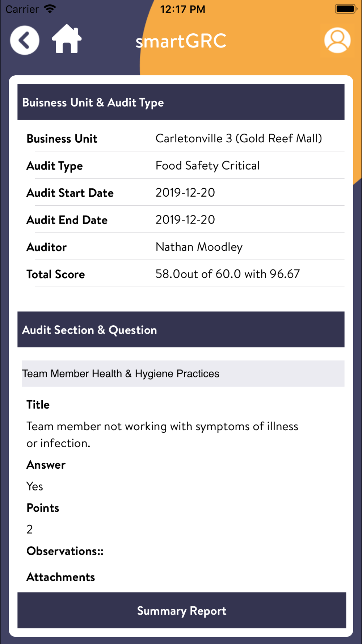The height and width of the screenshot is (644, 362).
Task: Go to home via house icon
Action: (67, 39)
